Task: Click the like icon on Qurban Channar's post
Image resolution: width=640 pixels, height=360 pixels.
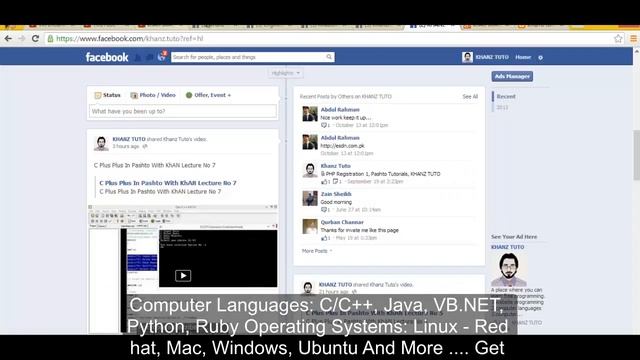Action: coord(324,238)
